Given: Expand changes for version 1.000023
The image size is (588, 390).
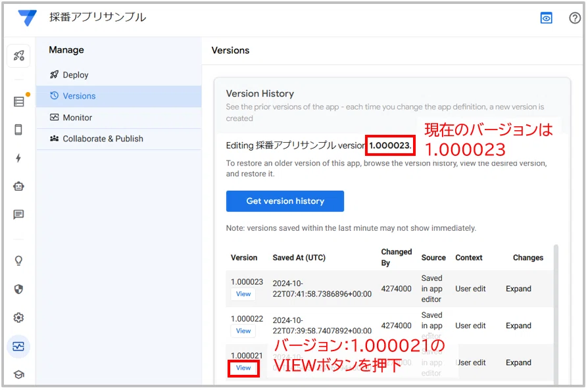Looking at the screenshot, I should point(518,289).
